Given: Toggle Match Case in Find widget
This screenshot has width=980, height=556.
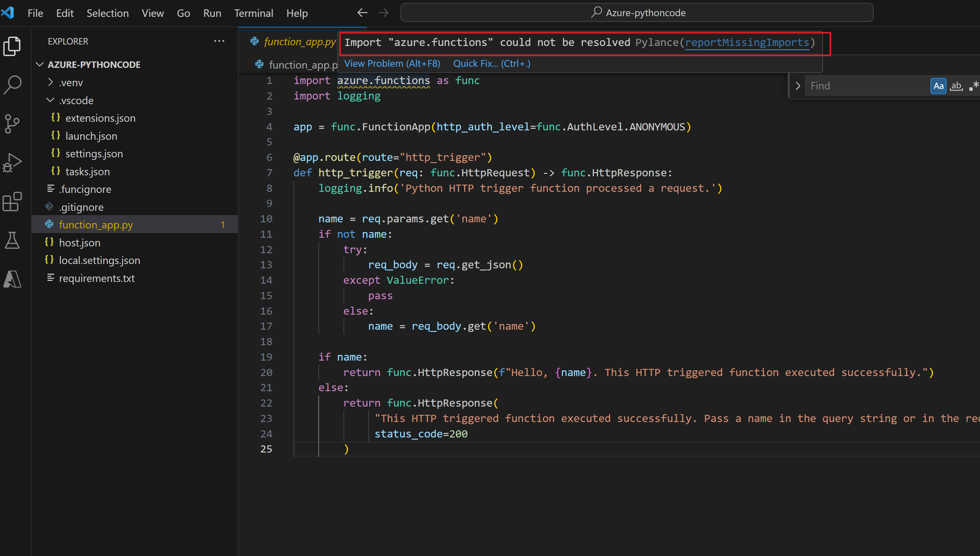Looking at the screenshot, I should pyautogui.click(x=938, y=86).
